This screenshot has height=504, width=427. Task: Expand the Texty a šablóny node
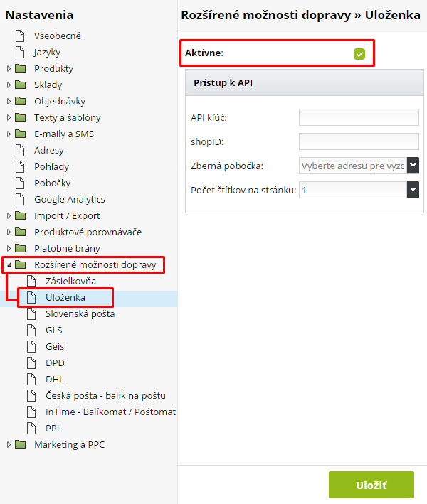point(9,117)
